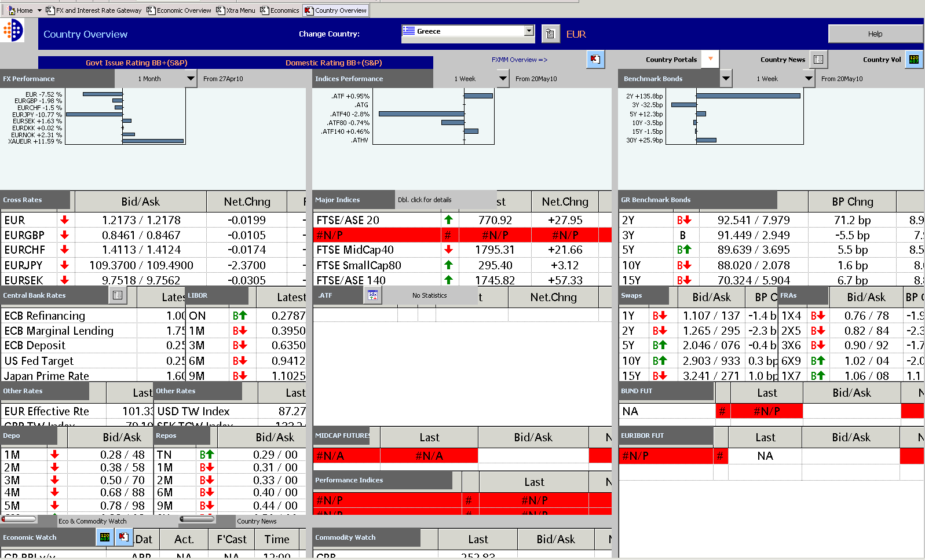925x560 pixels.
Task: Open the Benchmark Bonds type dropdown arrow
Action: tap(726, 79)
